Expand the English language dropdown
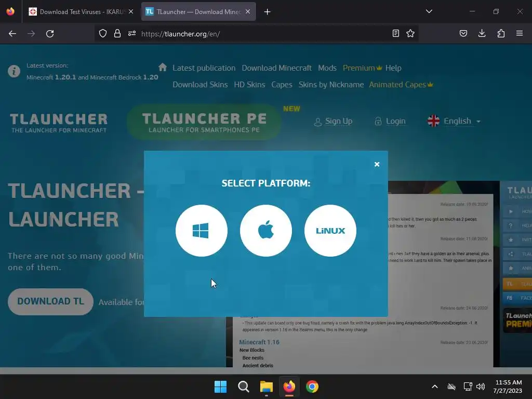Image resolution: width=532 pixels, height=399 pixels. pos(454,121)
